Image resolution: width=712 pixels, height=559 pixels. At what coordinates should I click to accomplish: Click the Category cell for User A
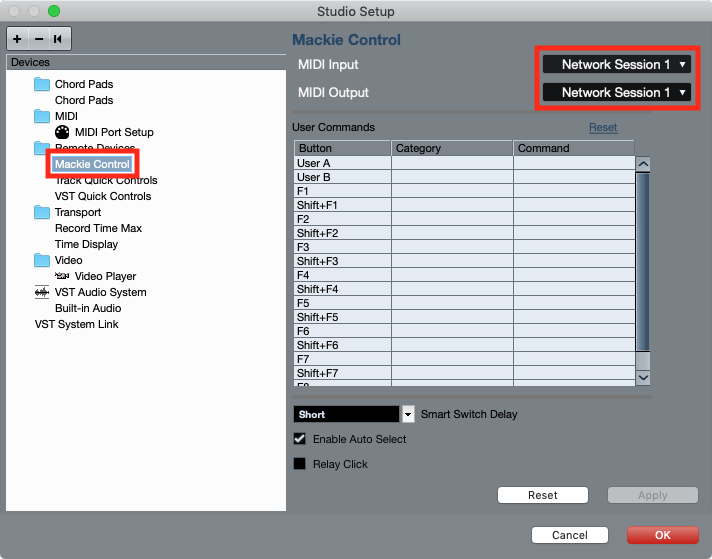452,163
